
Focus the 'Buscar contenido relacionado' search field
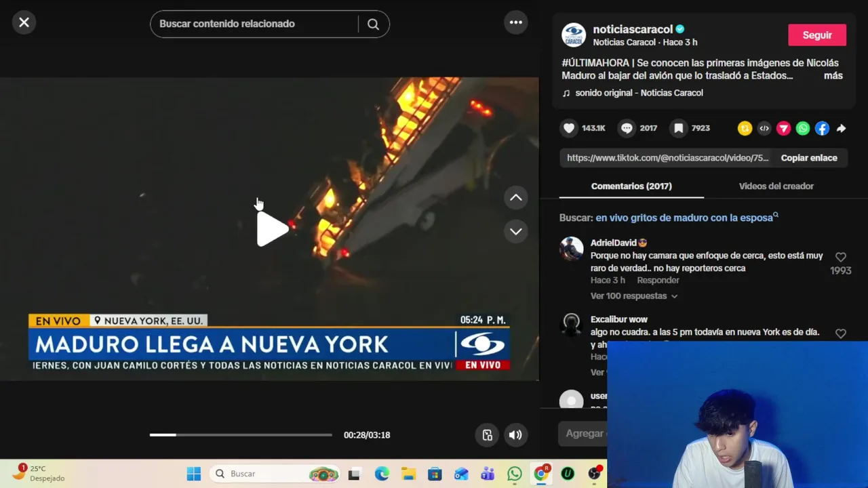click(x=256, y=24)
